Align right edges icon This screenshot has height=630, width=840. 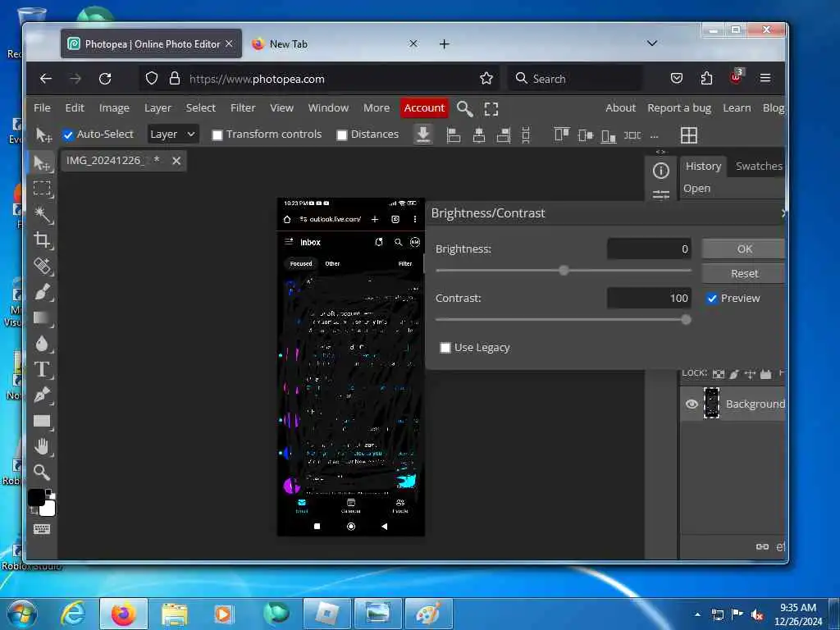click(x=504, y=135)
